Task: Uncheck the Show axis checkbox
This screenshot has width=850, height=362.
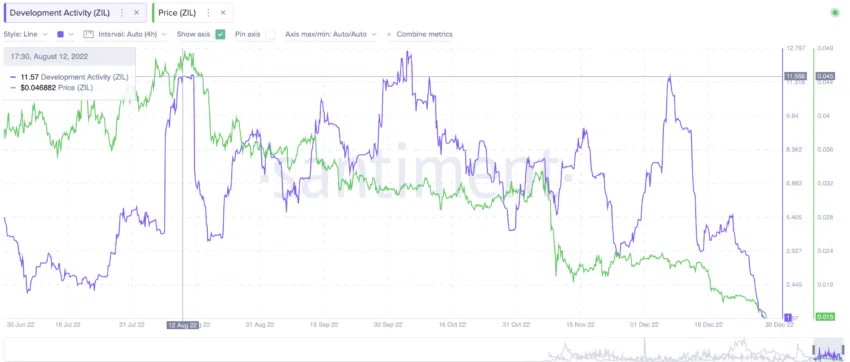Action: point(220,34)
